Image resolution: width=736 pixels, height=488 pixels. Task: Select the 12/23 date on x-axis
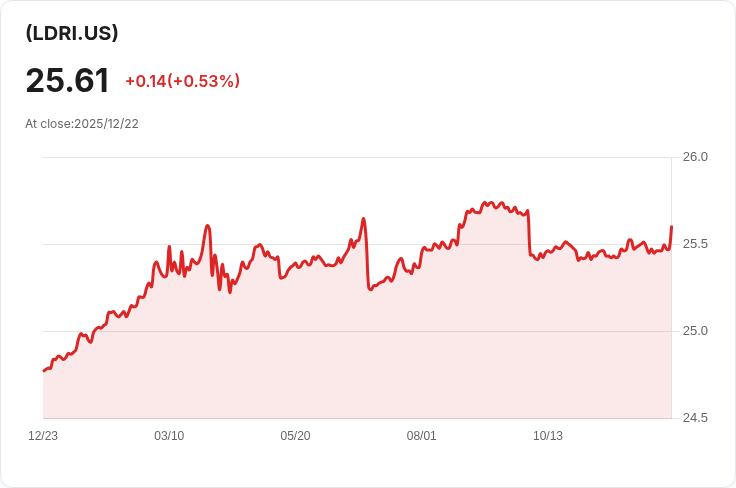(43, 436)
